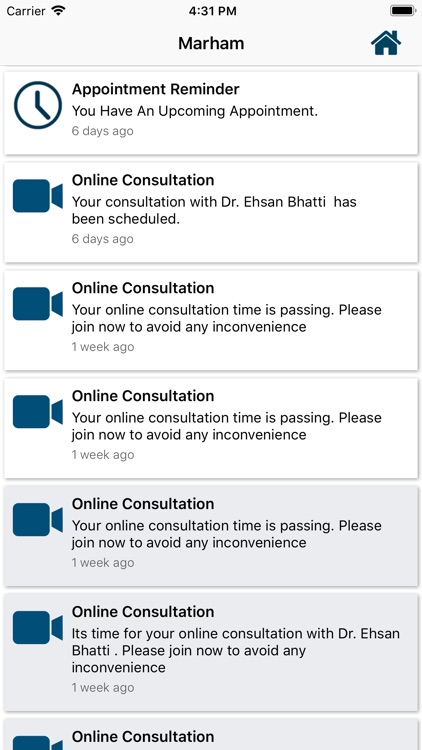Screen dimensions: 422x750
Task: Tap video camera icon on scheduled consultation
Action: [38, 196]
